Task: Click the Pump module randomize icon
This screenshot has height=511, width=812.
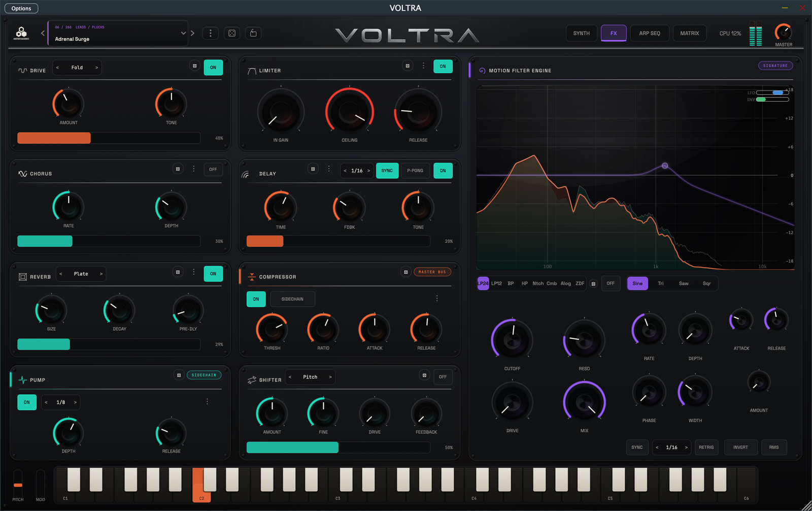Action: [179, 375]
